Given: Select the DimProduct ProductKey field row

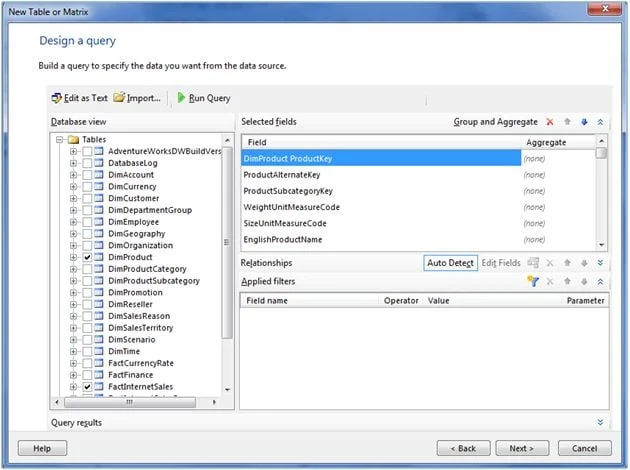Looking at the screenshot, I should tap(381, 158).
